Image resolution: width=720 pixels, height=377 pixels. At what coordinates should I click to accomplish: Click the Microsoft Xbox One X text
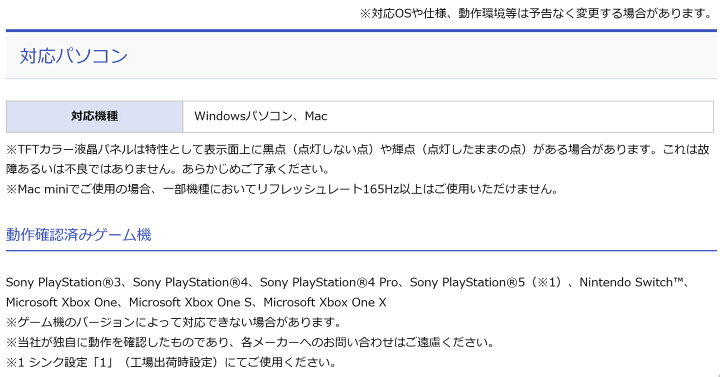tap(325, 303)
